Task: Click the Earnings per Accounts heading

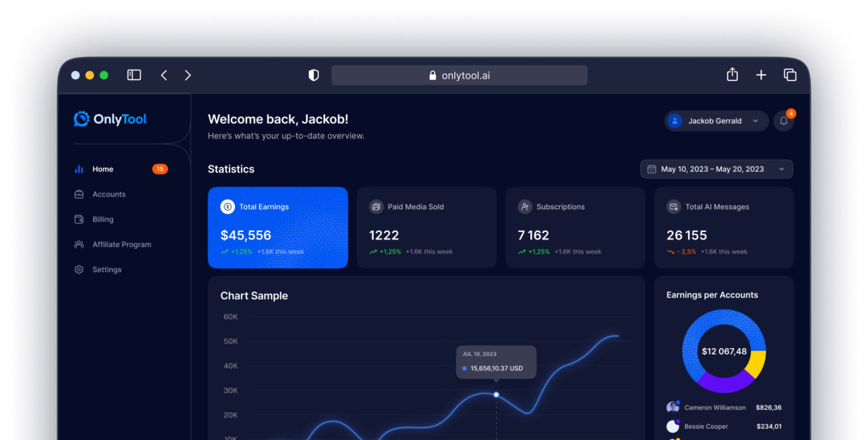Action: 712,295
